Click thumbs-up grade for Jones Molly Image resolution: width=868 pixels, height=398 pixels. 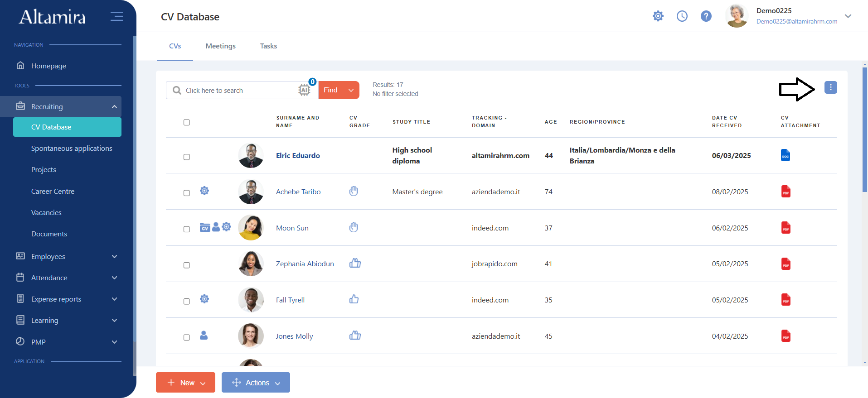tap(355, 336)
